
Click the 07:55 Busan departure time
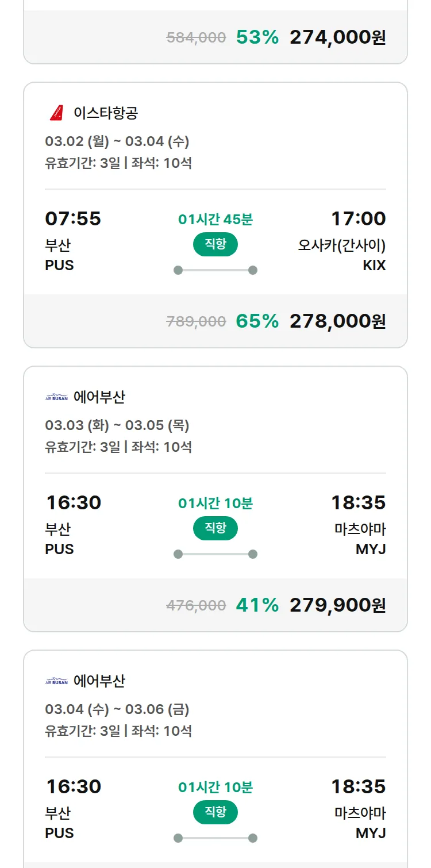tap(73, 219)
